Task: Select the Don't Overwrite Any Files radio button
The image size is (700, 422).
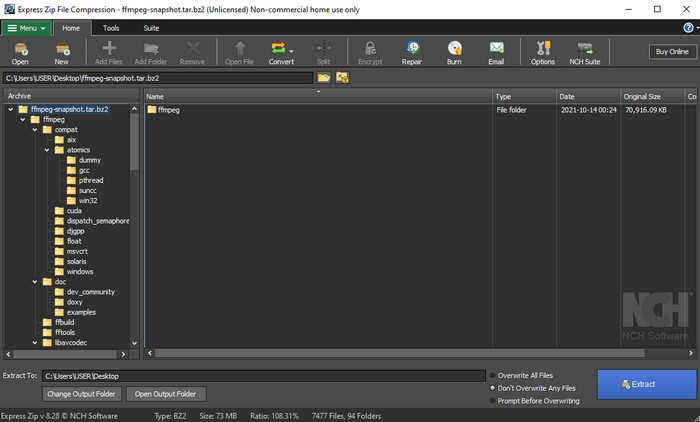Action: (493, 388)
